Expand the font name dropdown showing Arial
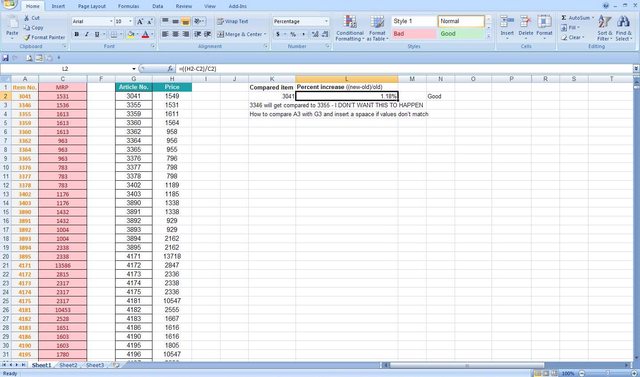The width and height of the screenshot is (640, 377). click(111, 21)
